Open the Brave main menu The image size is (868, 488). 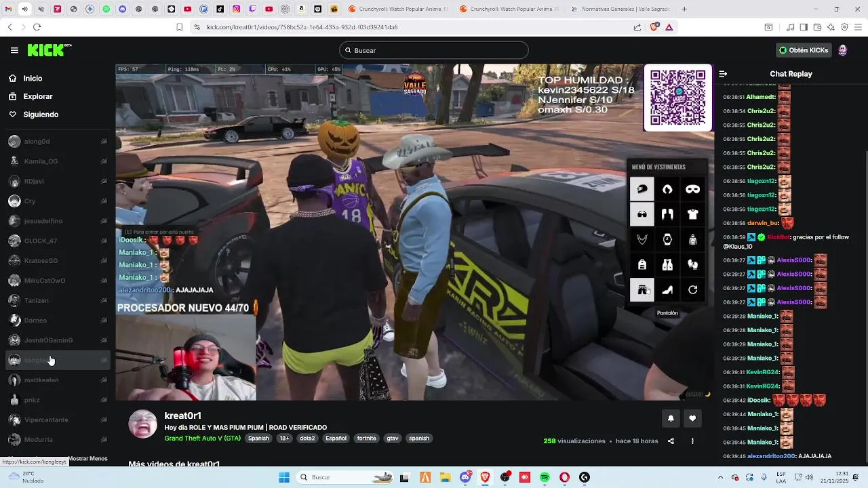pyautogui.click(x=858, y=27)
